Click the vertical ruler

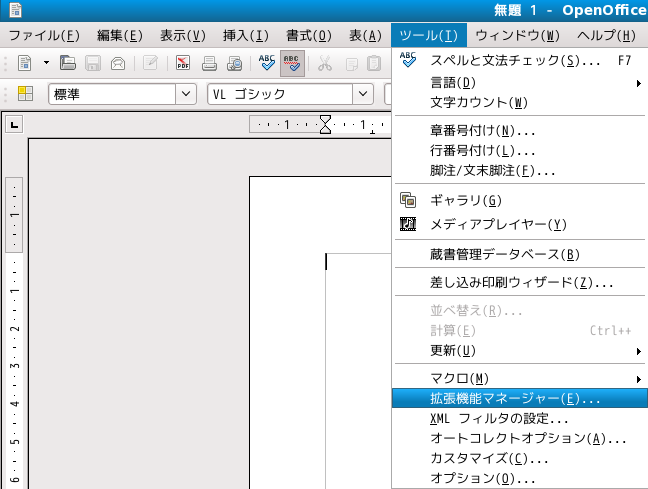[x=14, y=333]
